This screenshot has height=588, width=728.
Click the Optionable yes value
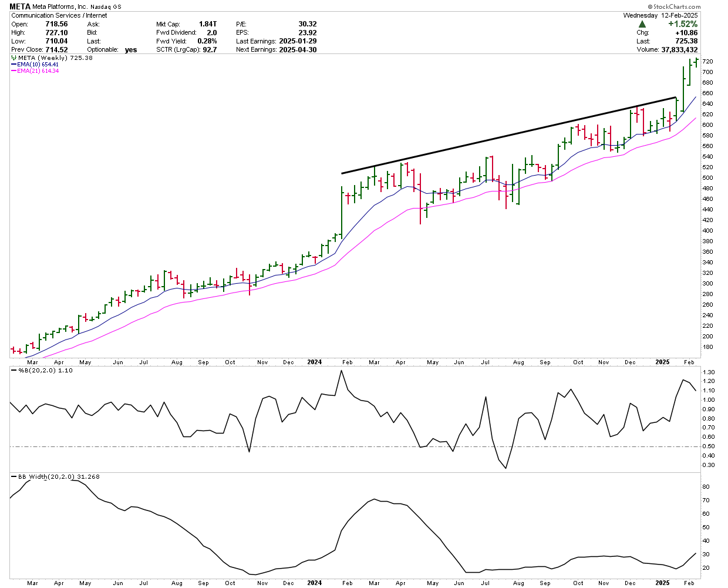[x=131, y=50]
